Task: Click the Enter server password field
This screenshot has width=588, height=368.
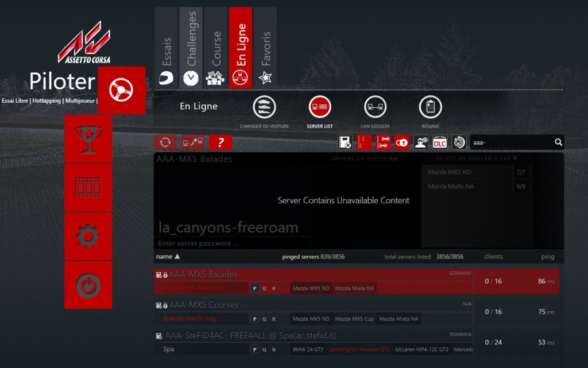Action: coord(231,243)
